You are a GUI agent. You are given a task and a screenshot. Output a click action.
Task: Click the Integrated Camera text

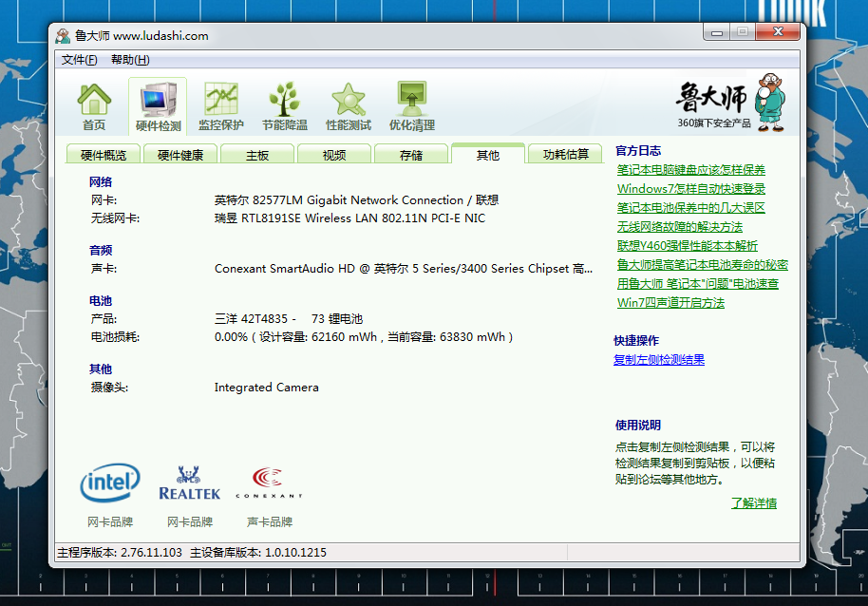pos(266,388)
